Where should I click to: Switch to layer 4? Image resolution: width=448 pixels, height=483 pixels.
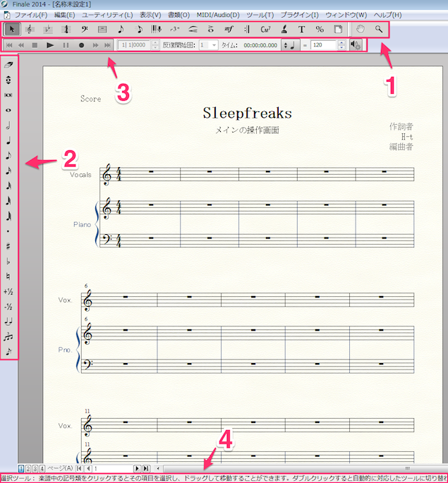pos(42,469)
